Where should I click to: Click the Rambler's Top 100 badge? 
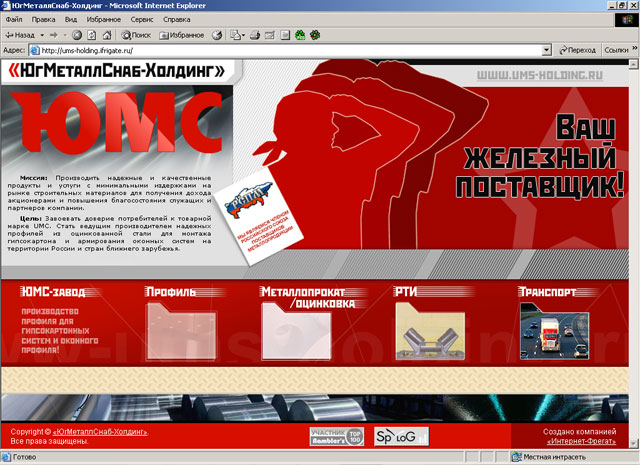(x=337, y=436)
